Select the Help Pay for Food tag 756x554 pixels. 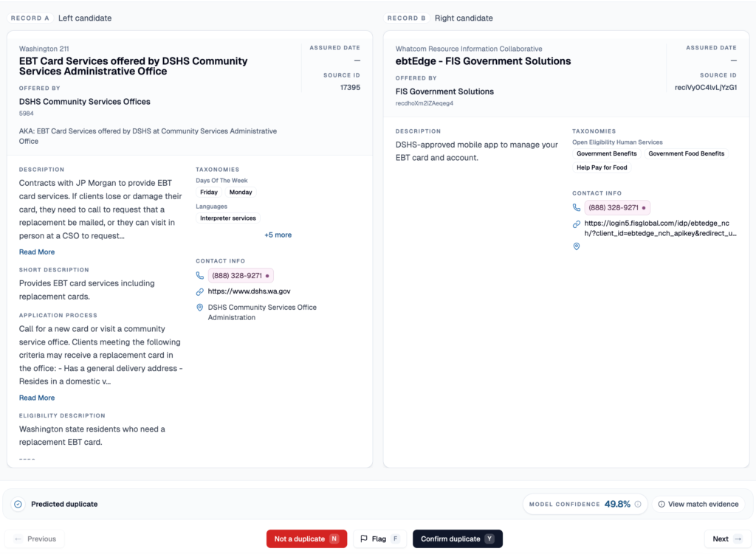pos(602,167)
